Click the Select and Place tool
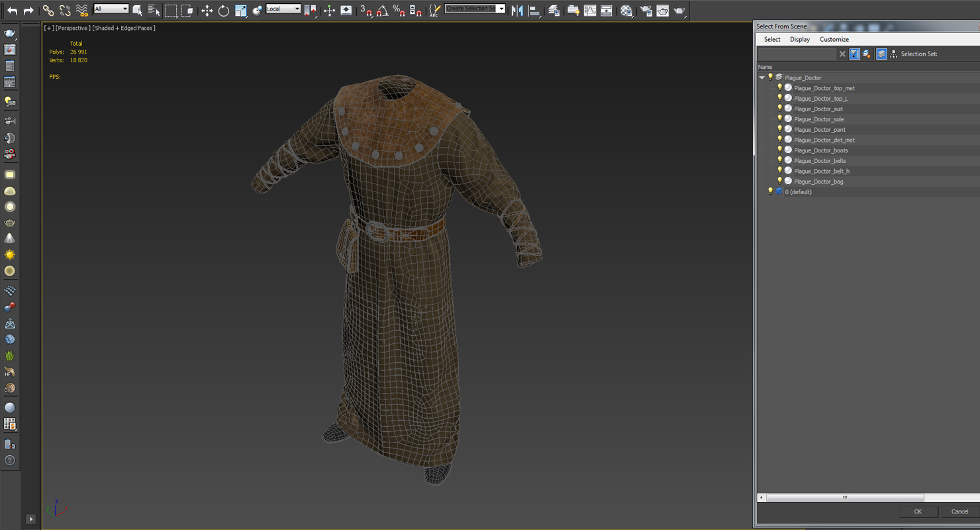 (257, 11)
